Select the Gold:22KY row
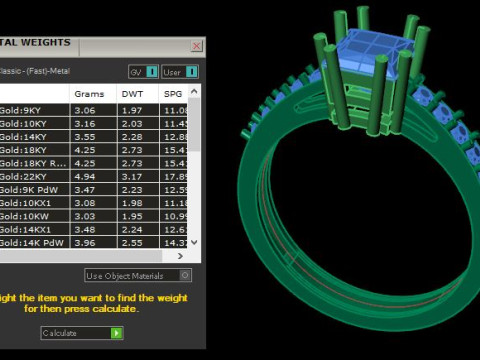This screenshot has height=360, width=480. (93, 177)
